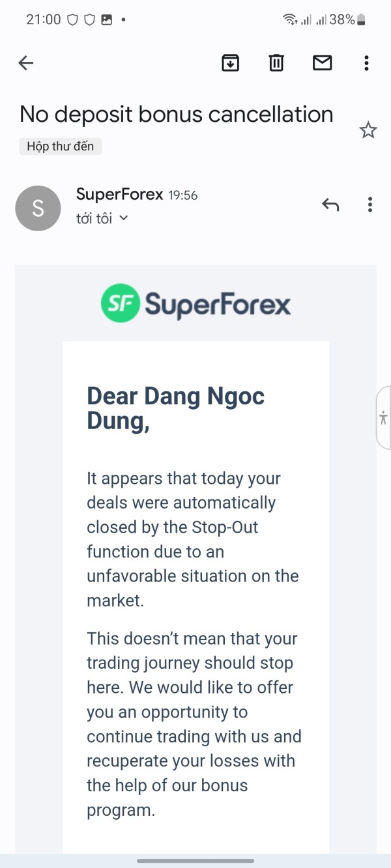Reply using the arrow next to SuperForex

(x=330, y=204)
